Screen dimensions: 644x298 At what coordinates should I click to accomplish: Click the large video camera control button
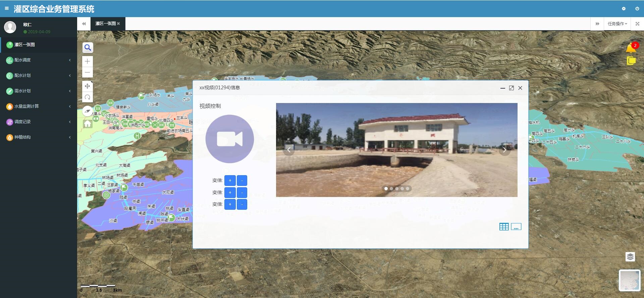[230, 139]
